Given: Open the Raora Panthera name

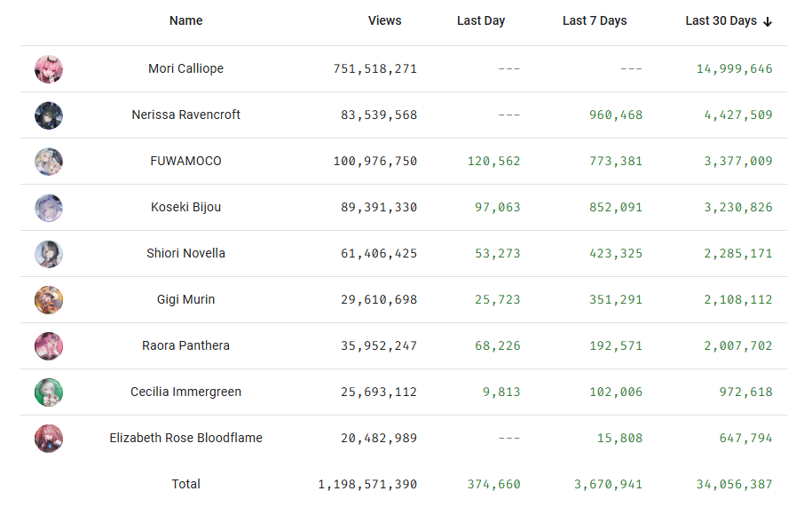Looking at the screenshot, I should tap(185, 345).
